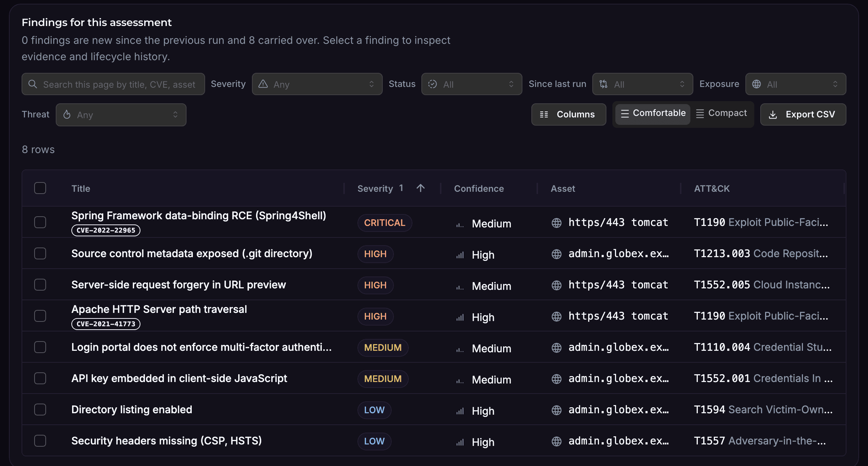The width and height of the screenshot is (868, 466).
Task: Tick checkbox for Apache HTTP Server path traversal
Action: click(x=40, y=316)
